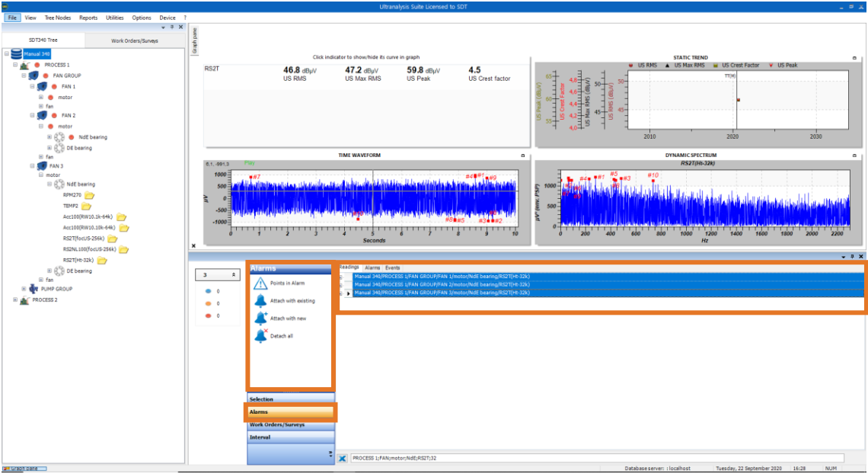Viewport: 868px width, 474px height.
Task: Click the Attach with new bell icon
Action: coord(260,319)
